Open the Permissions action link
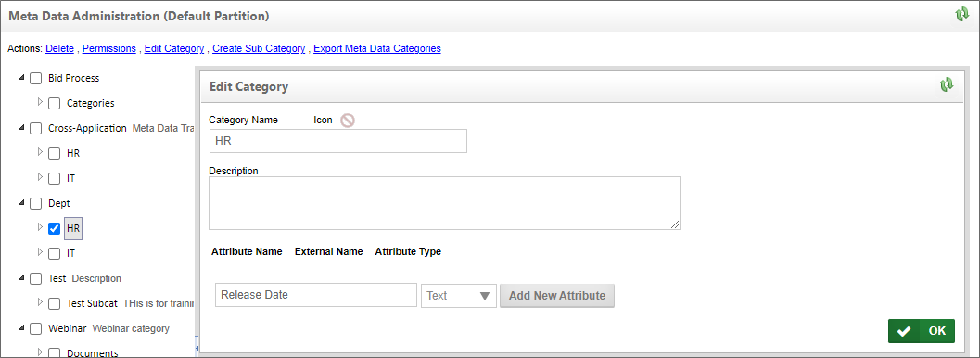Viewport: 980px width, 358px height. pos(109,48)
